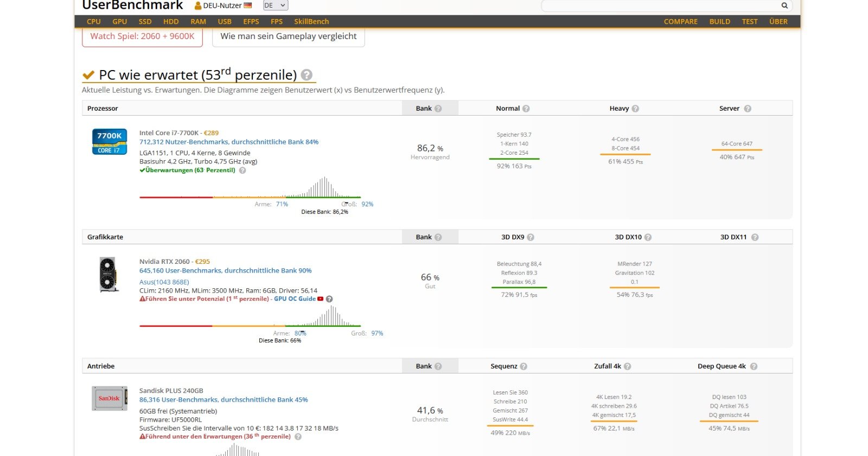The width and height of the screenshot is (868, 456).
Task: Click the 66 % Gut score
Action: (430, 281)
